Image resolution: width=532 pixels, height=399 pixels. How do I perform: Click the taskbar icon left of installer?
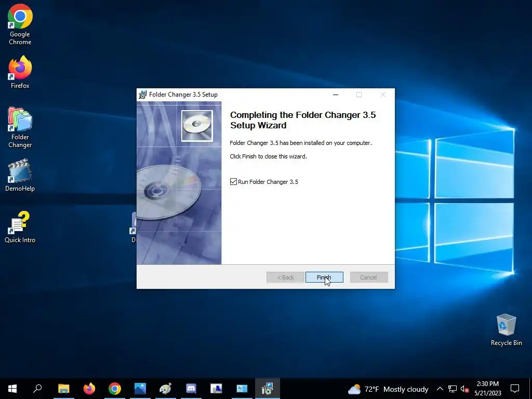tap(242, 389)
